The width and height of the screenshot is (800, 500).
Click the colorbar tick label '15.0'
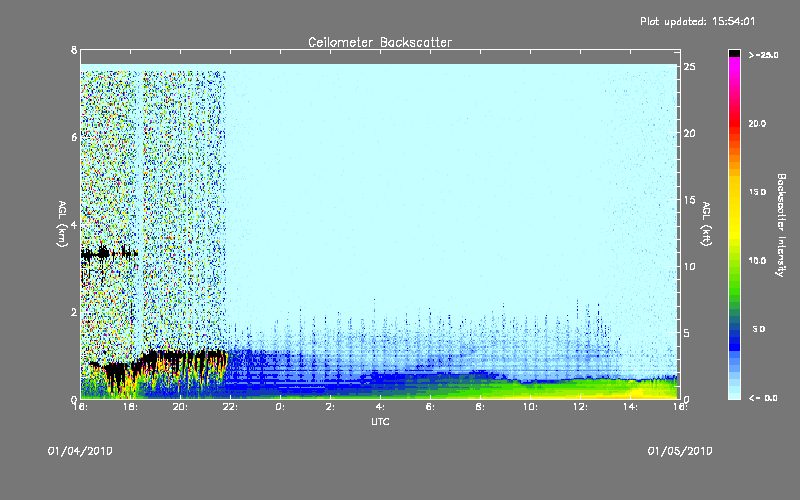coord(757,192)
